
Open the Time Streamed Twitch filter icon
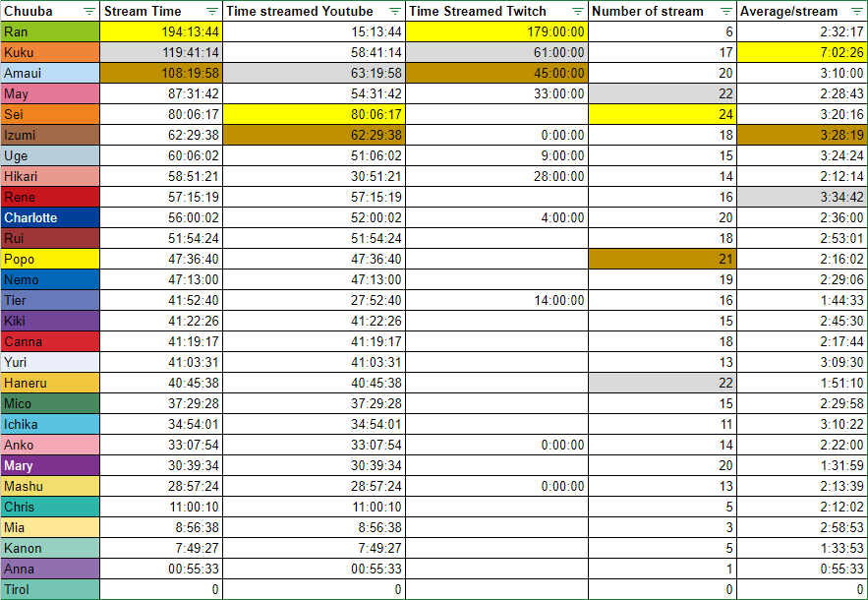577,11
